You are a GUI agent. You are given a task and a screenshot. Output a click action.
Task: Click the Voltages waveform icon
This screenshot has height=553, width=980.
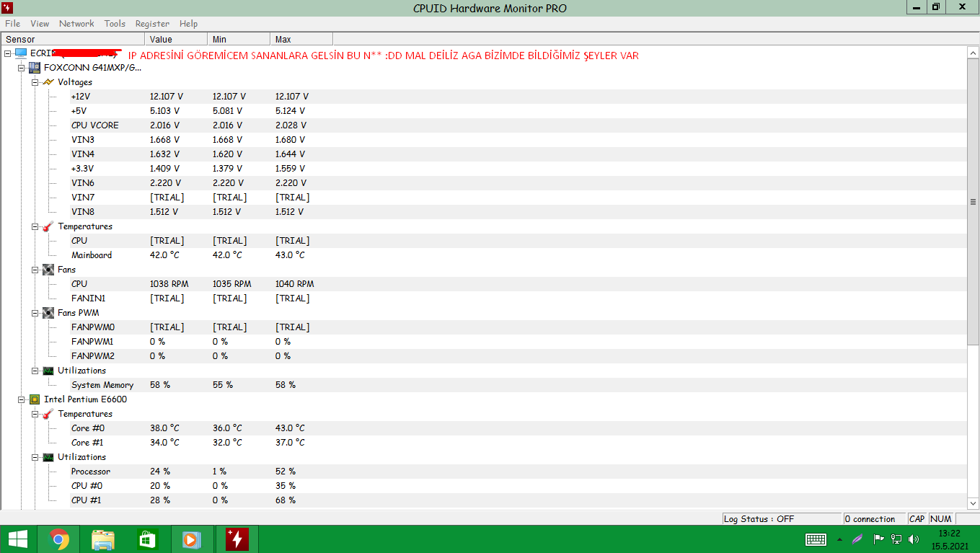click(x=48, y=82)
